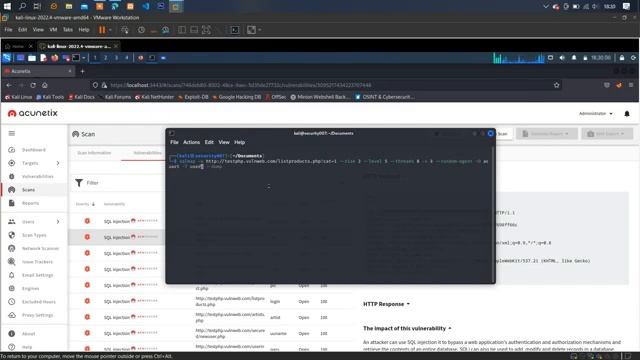The image size is (640, 360).
Task: Go back in Firefox
Action: click(x=9, y=85)
